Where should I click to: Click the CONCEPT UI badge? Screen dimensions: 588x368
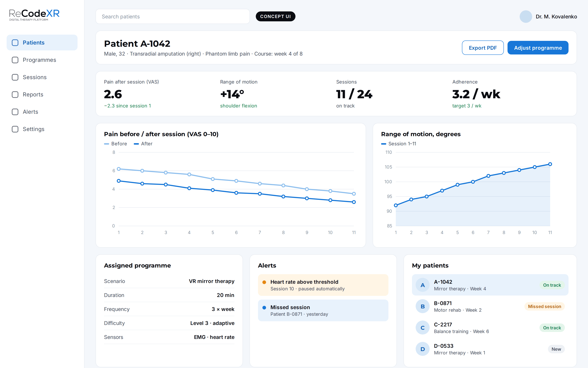click(276, 16)
